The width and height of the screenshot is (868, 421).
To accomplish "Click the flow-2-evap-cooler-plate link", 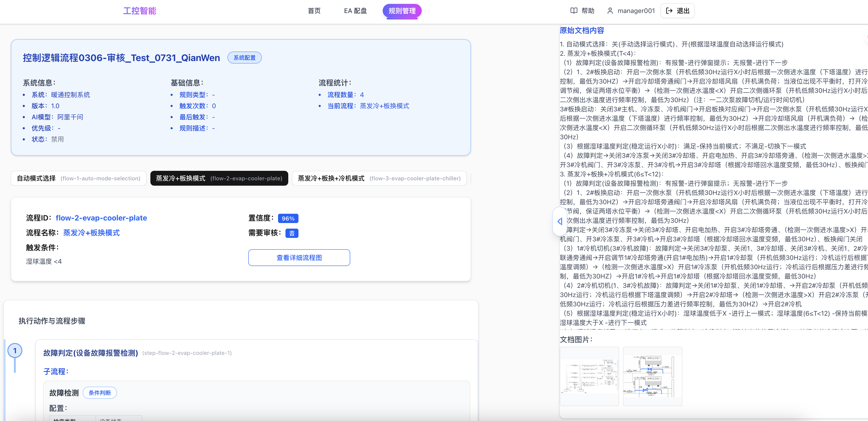I will pos(101,218).
